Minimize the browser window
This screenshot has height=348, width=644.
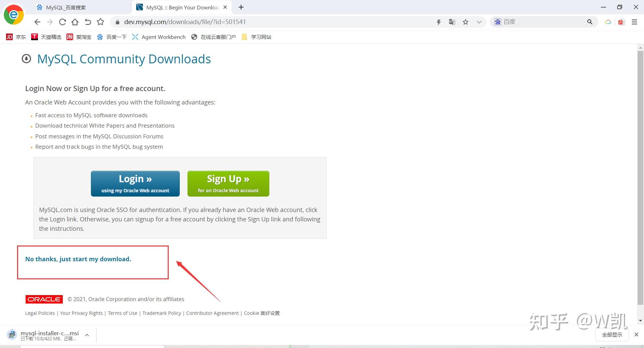coord(603,7)
